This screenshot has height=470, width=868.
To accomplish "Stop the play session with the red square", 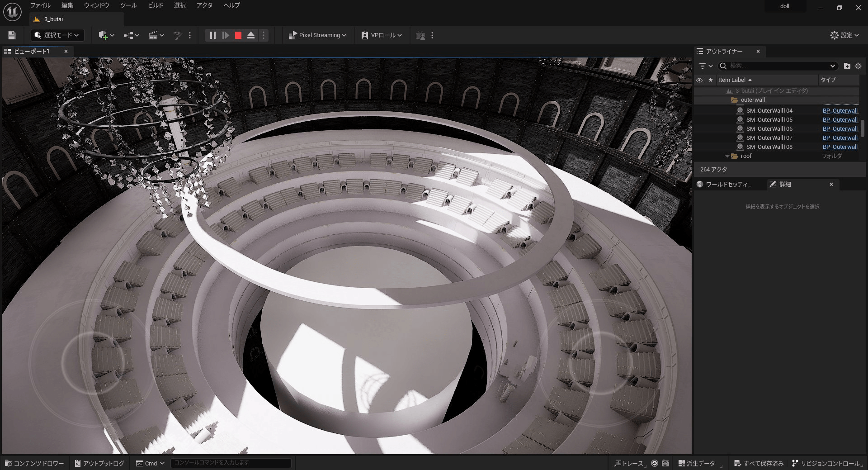I will pyautogui.click(x=238, y=35).
